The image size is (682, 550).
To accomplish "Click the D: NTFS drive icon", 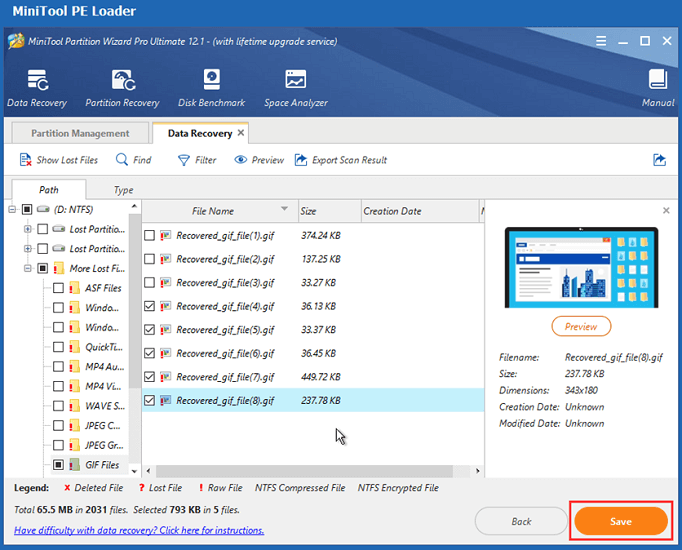I will (x=43, y=209).
